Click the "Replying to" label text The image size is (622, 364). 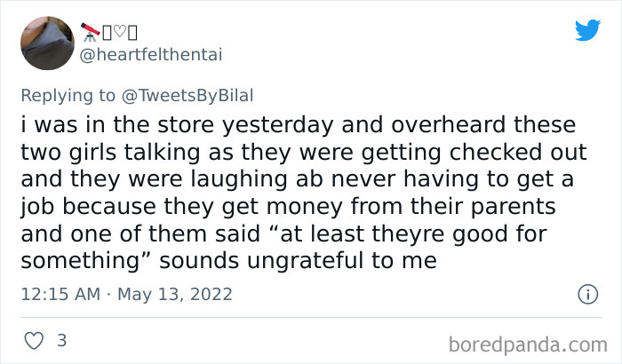(69, 95)
